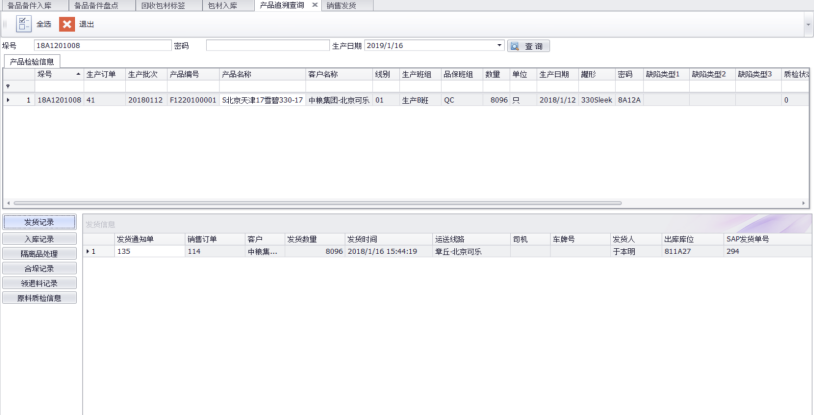Click the red 退出 exit icon
This screenshot has width=814, height=416.
(x=66, y=24)
